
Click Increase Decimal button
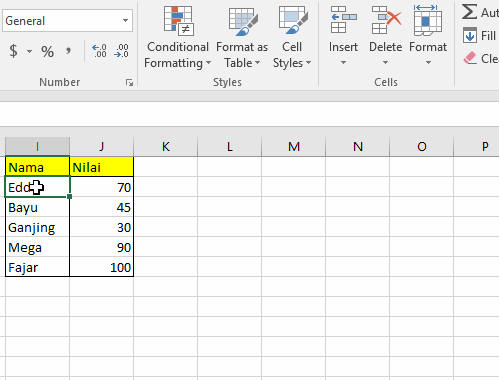tap(99, 51)
